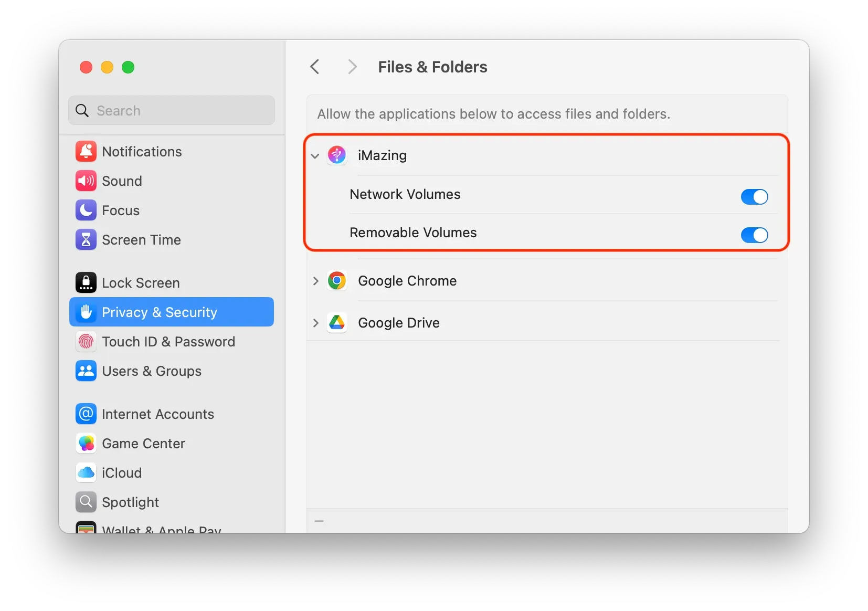Image resolution: width=868 pixels, height=611 pixels.
Task: Open the Spotlight magnifying glass icon
Action: coord(86,501)
